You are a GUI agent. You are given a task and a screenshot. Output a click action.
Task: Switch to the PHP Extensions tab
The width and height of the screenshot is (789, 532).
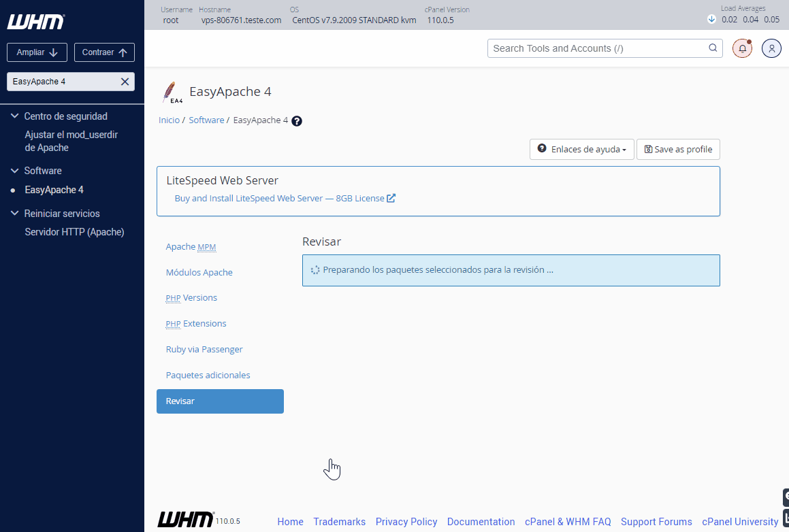[196, 324]
